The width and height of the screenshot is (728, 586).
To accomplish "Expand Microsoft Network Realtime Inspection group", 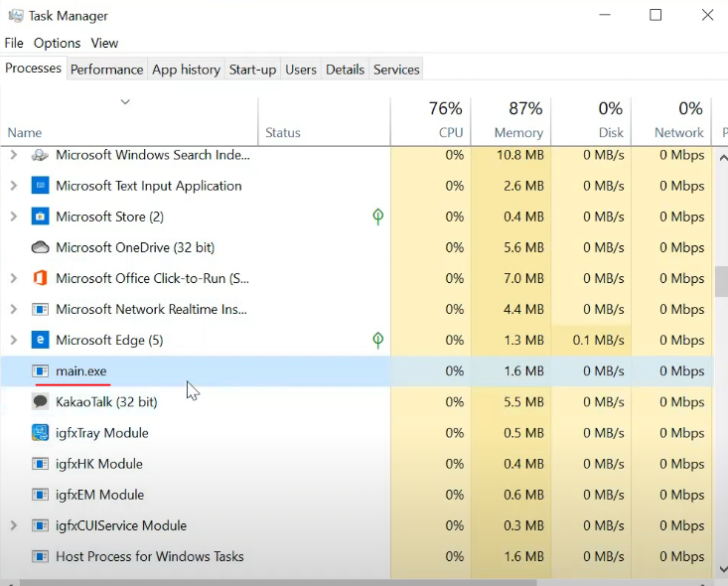I will 14,309.
